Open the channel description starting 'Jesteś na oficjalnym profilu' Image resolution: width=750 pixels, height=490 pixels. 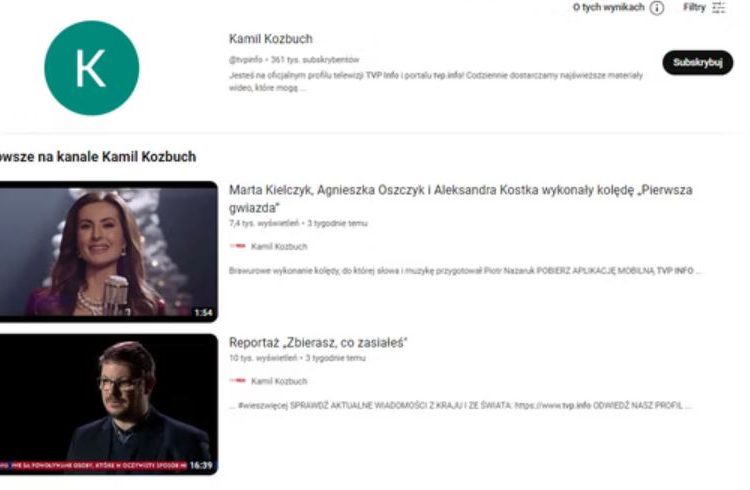(436, 81)
